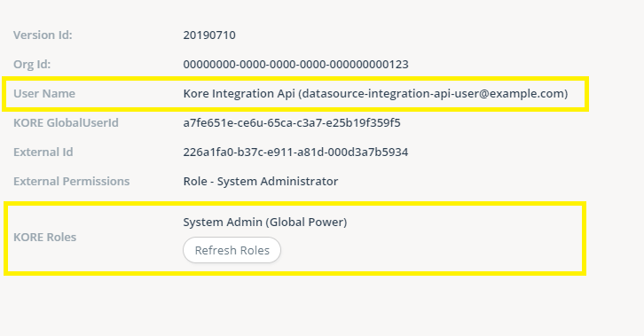644x336 pixels.
Task: Click the User Name label
Action: click(44, 94)
